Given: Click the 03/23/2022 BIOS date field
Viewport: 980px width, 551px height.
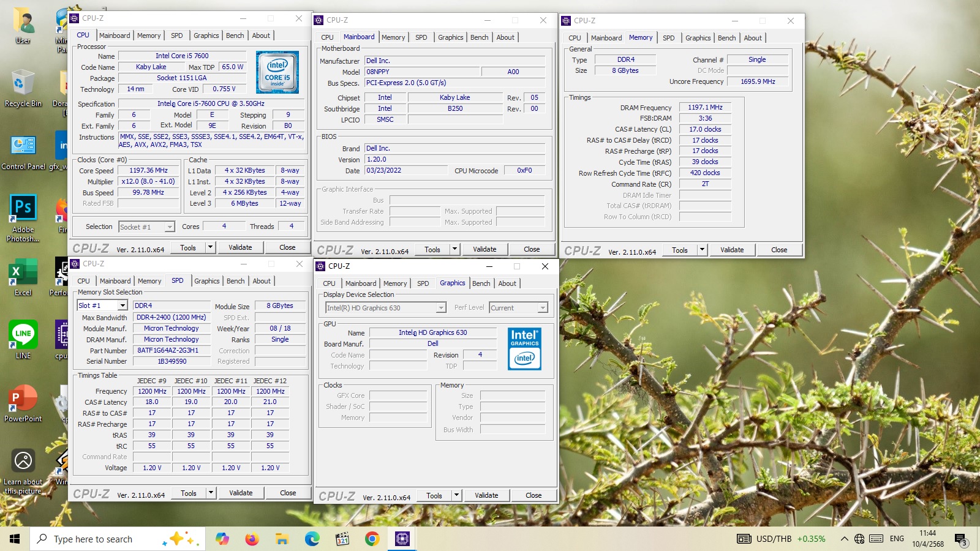Looking at the screenshot, I should click(x=407, y=171).
